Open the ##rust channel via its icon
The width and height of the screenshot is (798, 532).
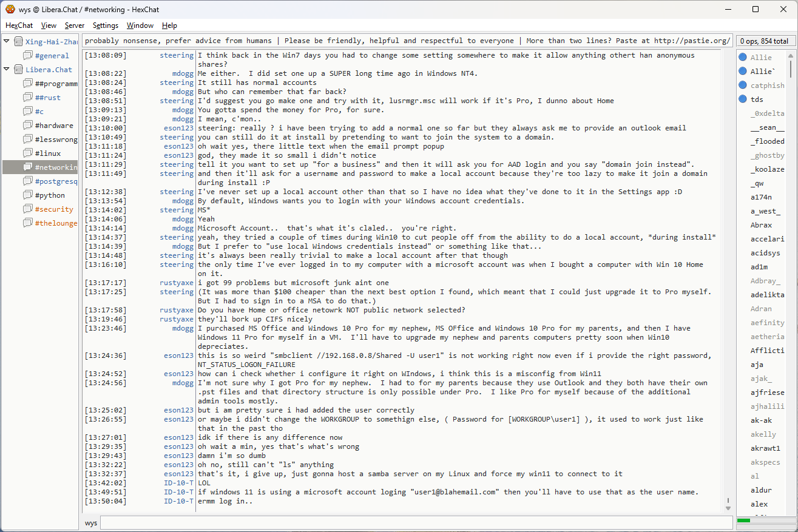(28, 98)
